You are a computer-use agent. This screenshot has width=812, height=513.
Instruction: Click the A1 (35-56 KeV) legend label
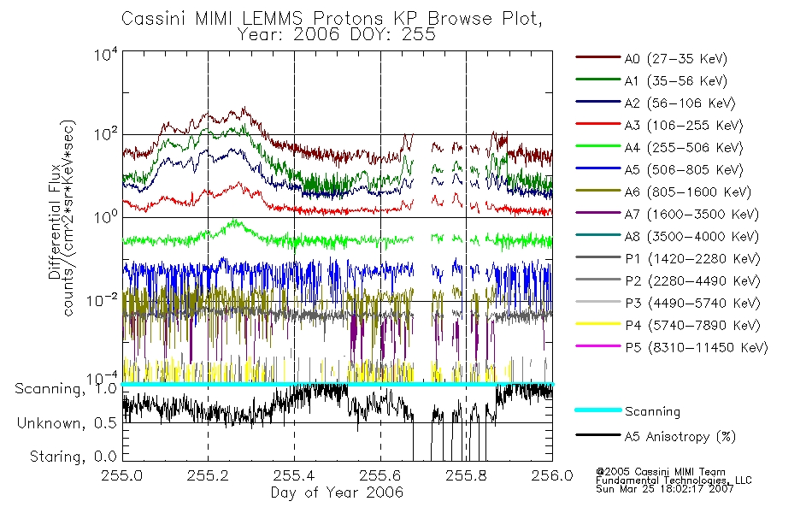[x=675, y=81]
